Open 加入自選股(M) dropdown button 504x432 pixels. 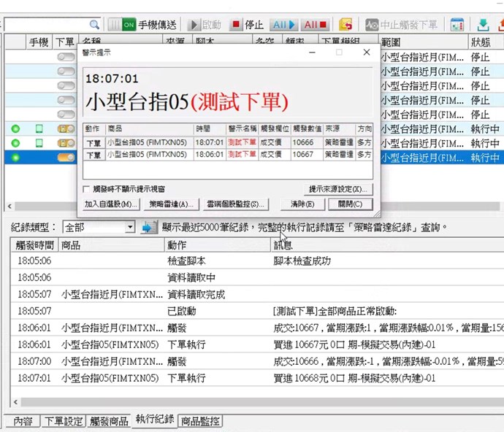tap(110, 204)
